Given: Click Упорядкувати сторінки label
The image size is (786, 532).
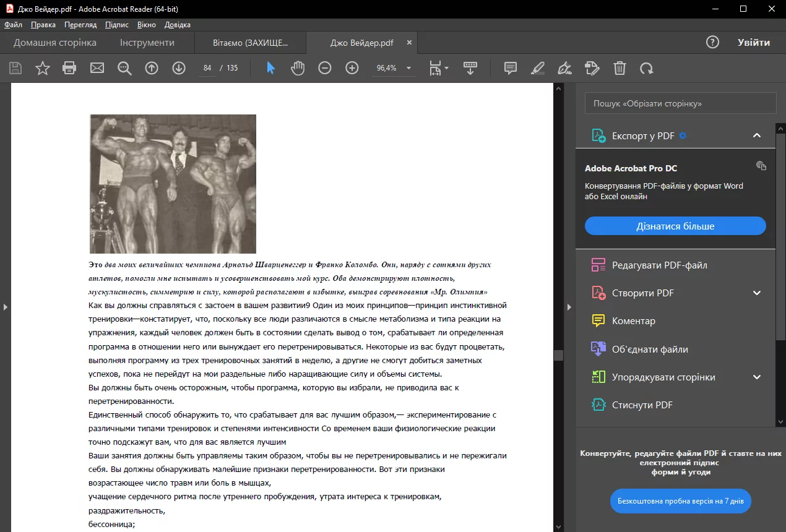Looking at the screenshot, I should tap(663, 377).
